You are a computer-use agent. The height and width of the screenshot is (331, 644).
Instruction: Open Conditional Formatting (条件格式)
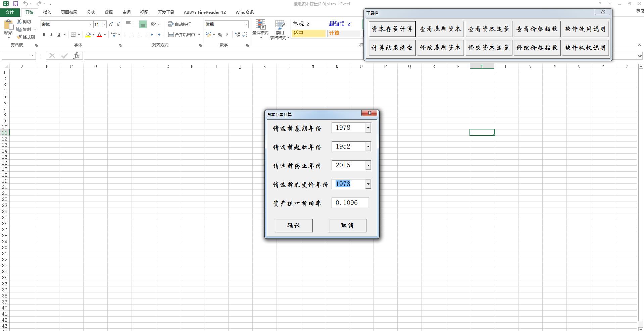(x=260, y=29)
